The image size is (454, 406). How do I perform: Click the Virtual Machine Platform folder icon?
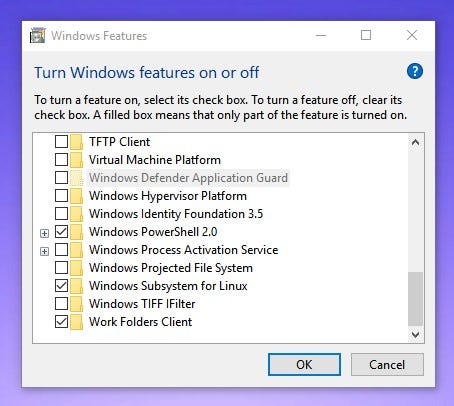point(77,160)
